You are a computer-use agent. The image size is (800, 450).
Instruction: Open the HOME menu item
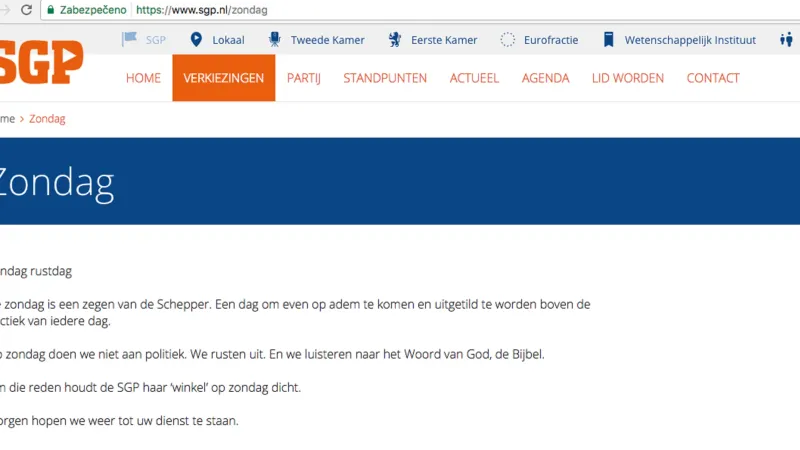(x=143, y=78)
